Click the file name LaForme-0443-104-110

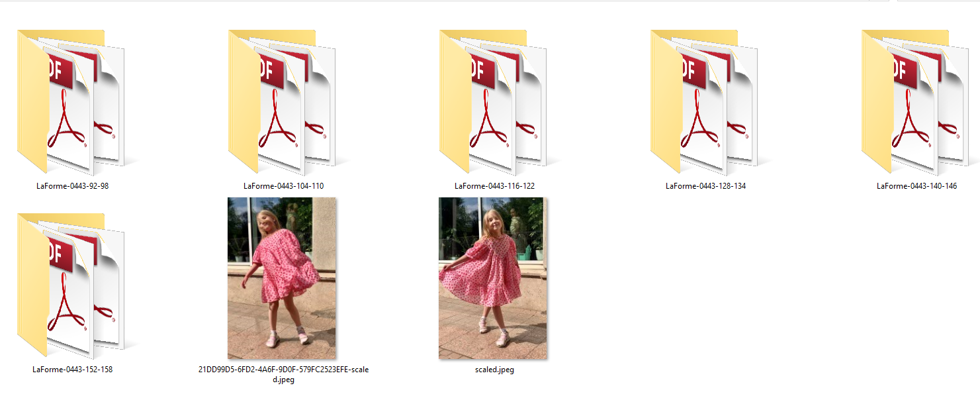(283, 186)
